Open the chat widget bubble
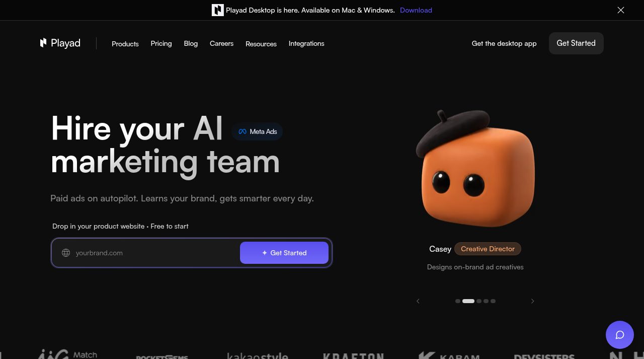 coord(620,335)
